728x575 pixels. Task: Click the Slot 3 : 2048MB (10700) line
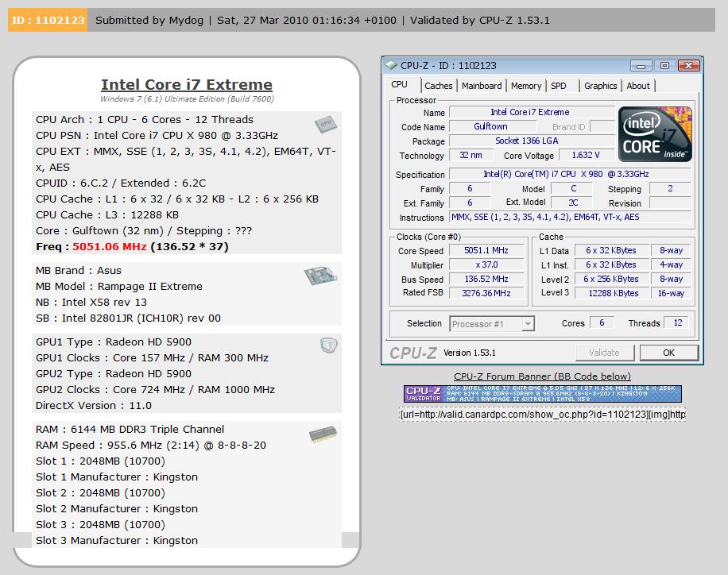101,525
